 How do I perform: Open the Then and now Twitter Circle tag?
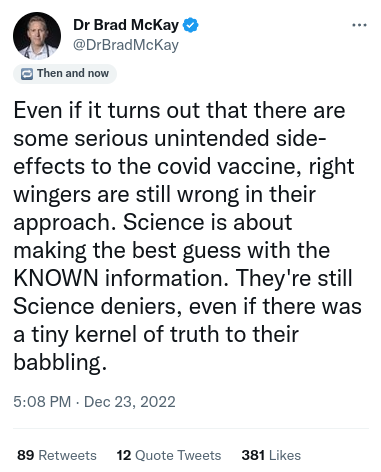[65, 74]
